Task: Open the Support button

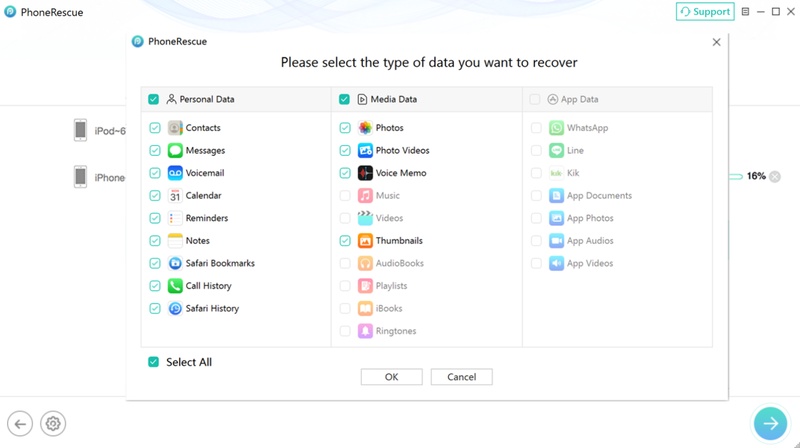Action: (705, 11)
